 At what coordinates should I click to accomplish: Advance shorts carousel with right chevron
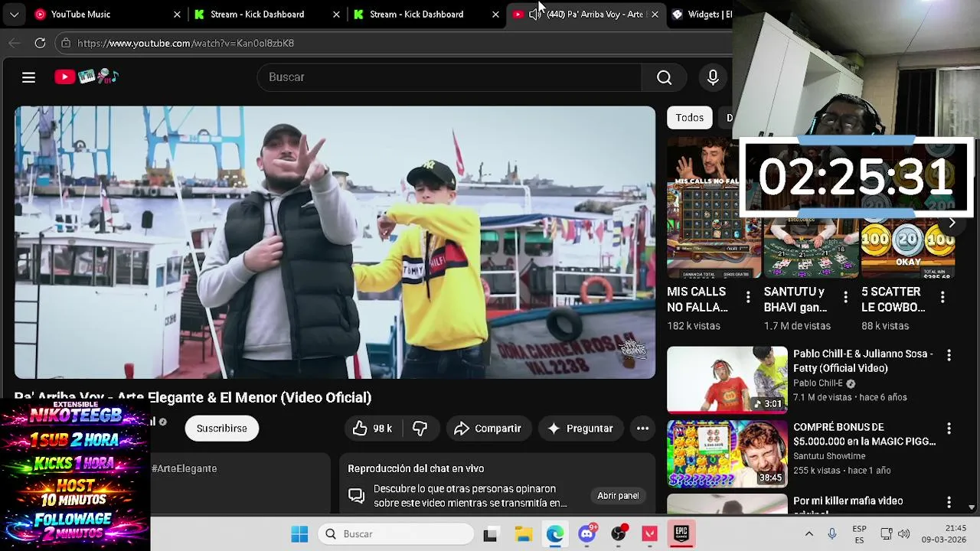point(952,223)
